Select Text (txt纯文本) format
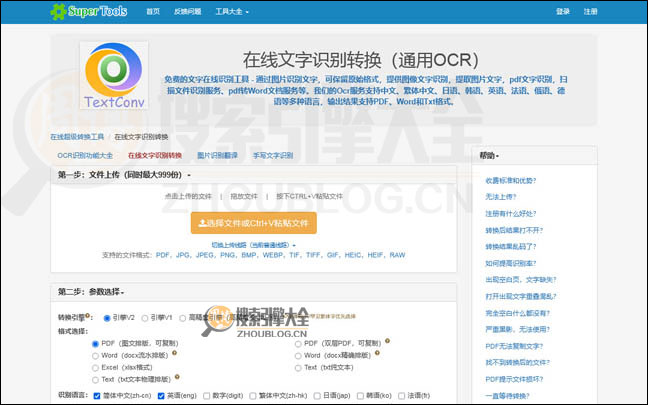The image size is (648, 405). tap(298, 368)
